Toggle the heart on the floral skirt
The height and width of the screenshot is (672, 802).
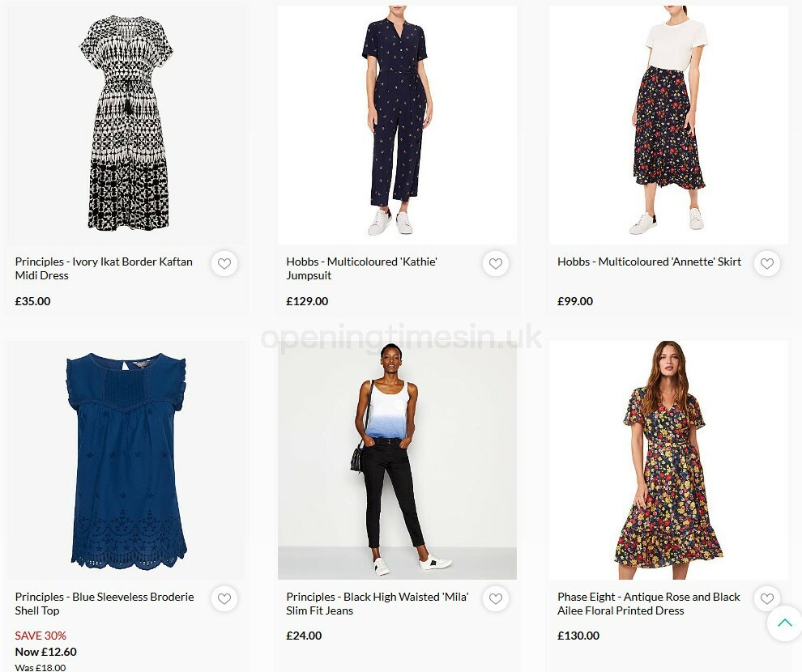[766, 263]
